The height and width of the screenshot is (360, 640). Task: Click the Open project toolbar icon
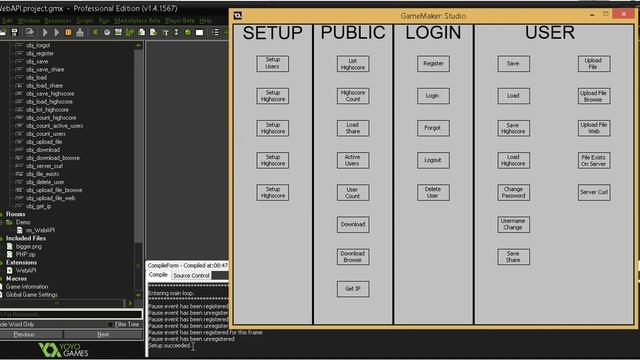point(3,32)
